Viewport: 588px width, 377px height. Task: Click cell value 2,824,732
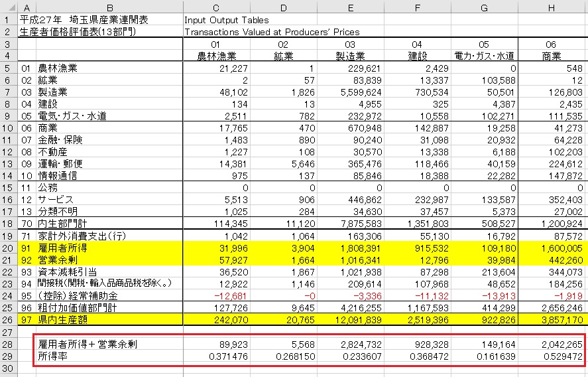coord(361,344)
